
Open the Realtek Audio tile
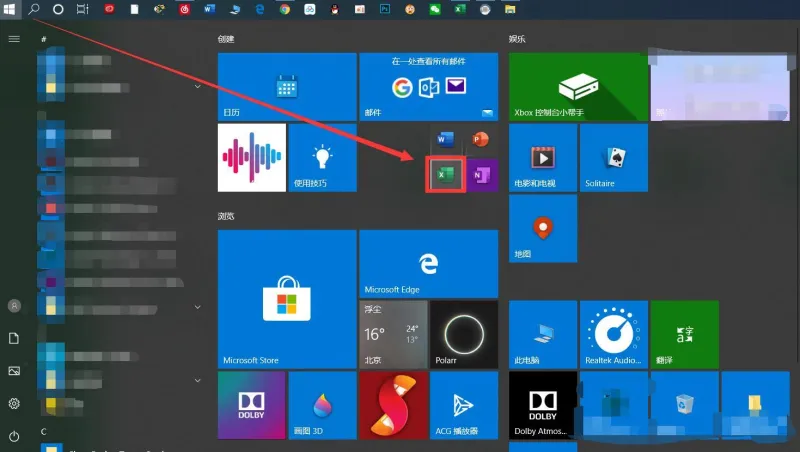tap(614, 335)
